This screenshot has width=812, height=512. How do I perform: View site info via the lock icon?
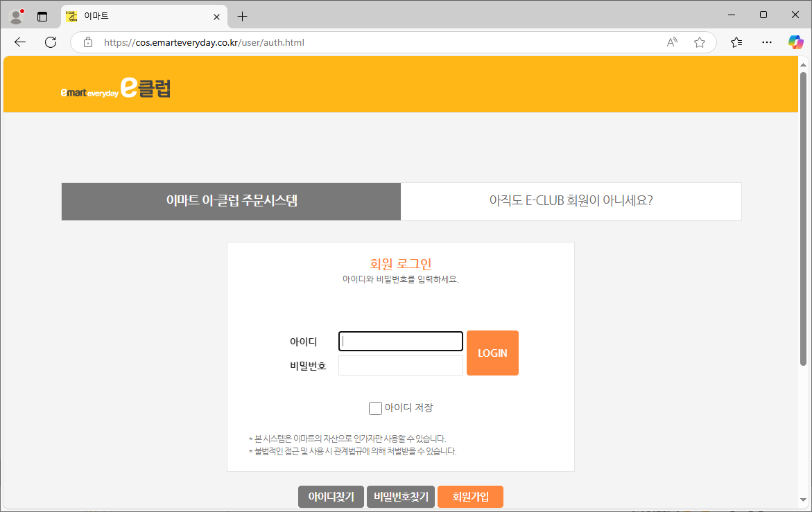pos(88,42)
